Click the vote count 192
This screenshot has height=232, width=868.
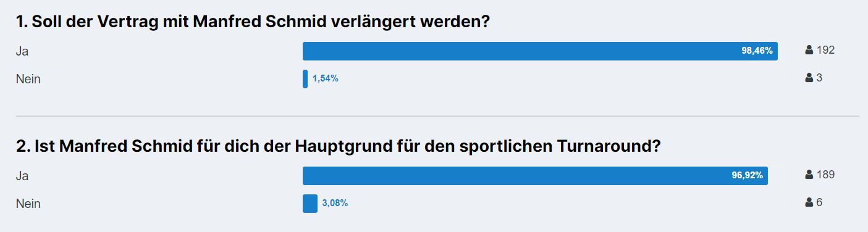pos(826,50)
